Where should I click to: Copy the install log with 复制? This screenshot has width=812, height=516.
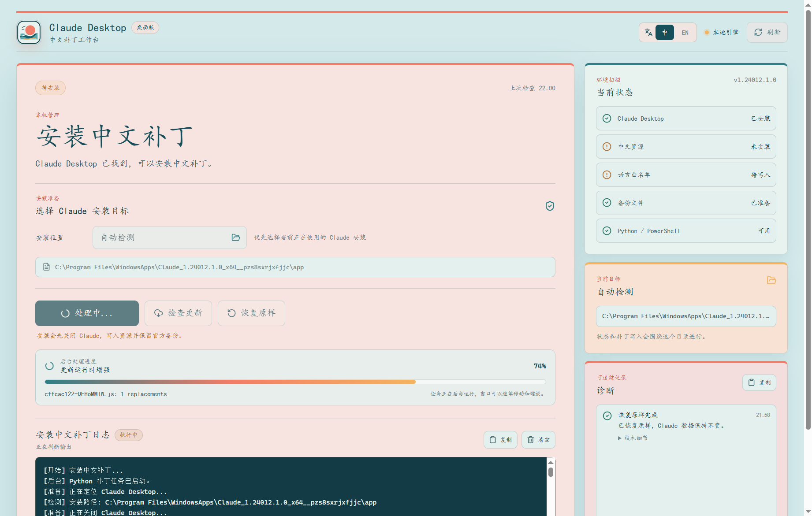point(500,440)
